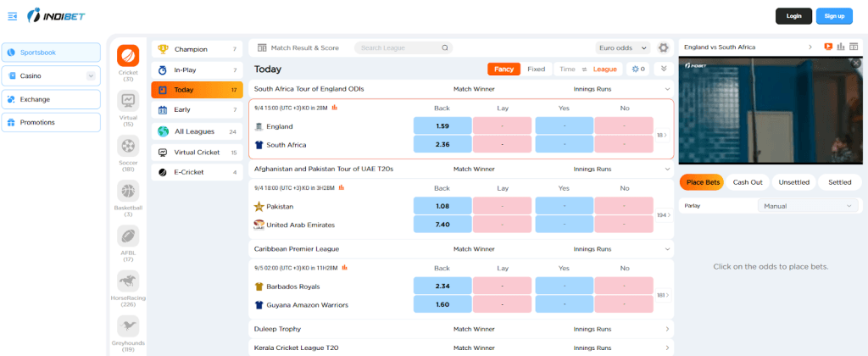Click the search magnifier in Search League
Image resolution: width=868 pixels, height=356 pixels.
tap(444, 48)
